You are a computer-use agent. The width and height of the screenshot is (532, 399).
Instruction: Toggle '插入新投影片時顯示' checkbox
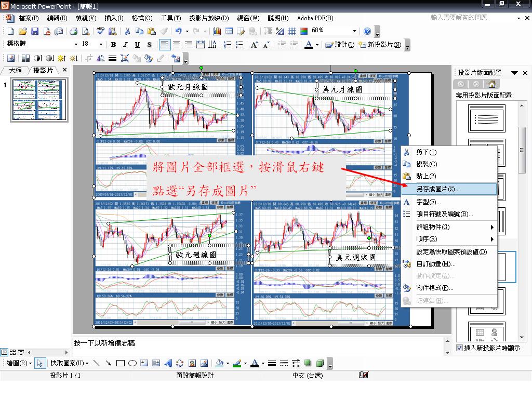(459, 348)
